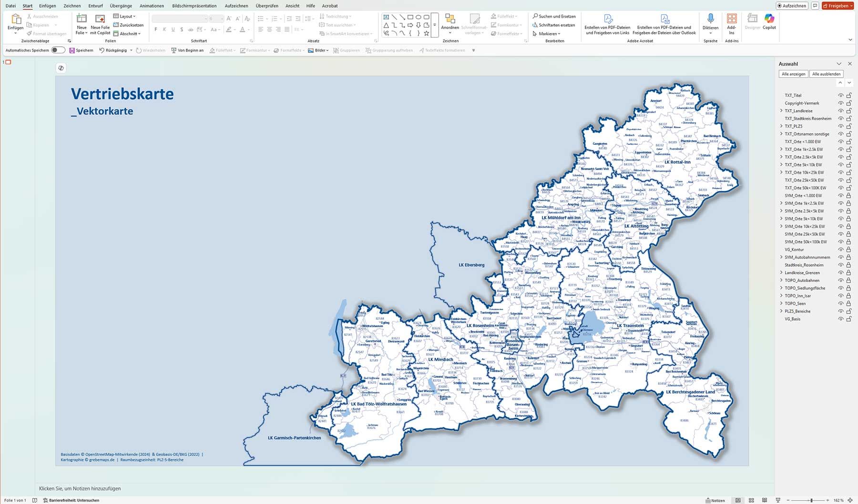Open Layout dropdown
This screenshot has width=858, height=504.
[x=125, y=16]
